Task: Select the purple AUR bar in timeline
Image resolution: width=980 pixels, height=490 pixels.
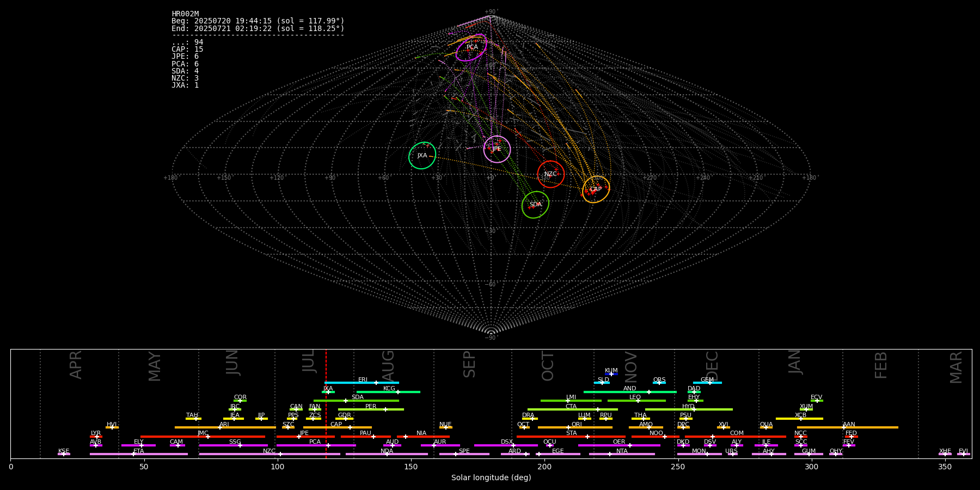Action: point(440,445)
